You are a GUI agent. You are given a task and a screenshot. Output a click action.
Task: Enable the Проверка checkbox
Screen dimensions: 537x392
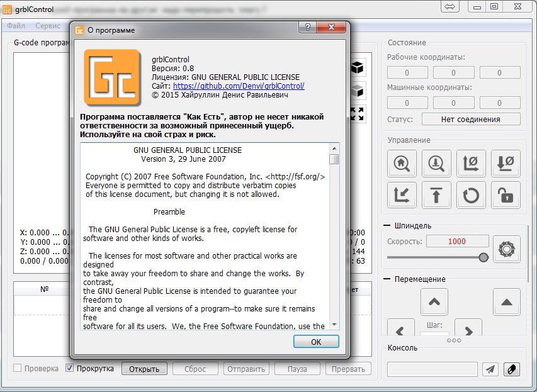point(17,368)
